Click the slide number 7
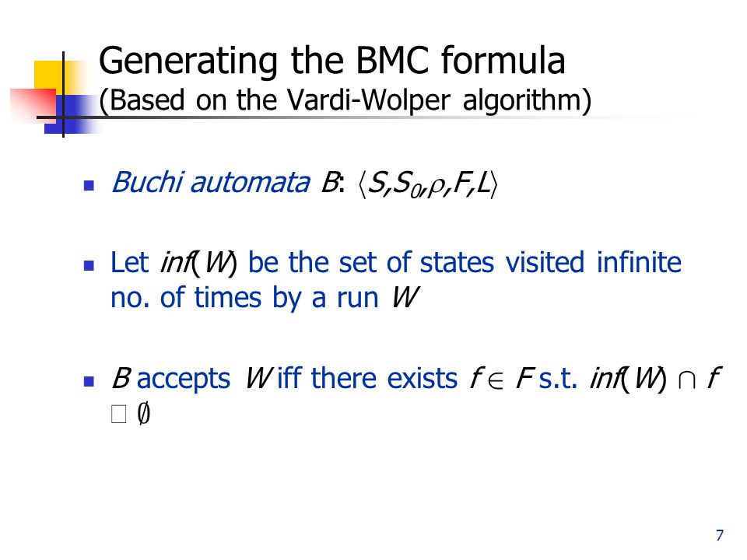Screen dimensions: 747x560 pyautogui.click(x=719, y=535)
